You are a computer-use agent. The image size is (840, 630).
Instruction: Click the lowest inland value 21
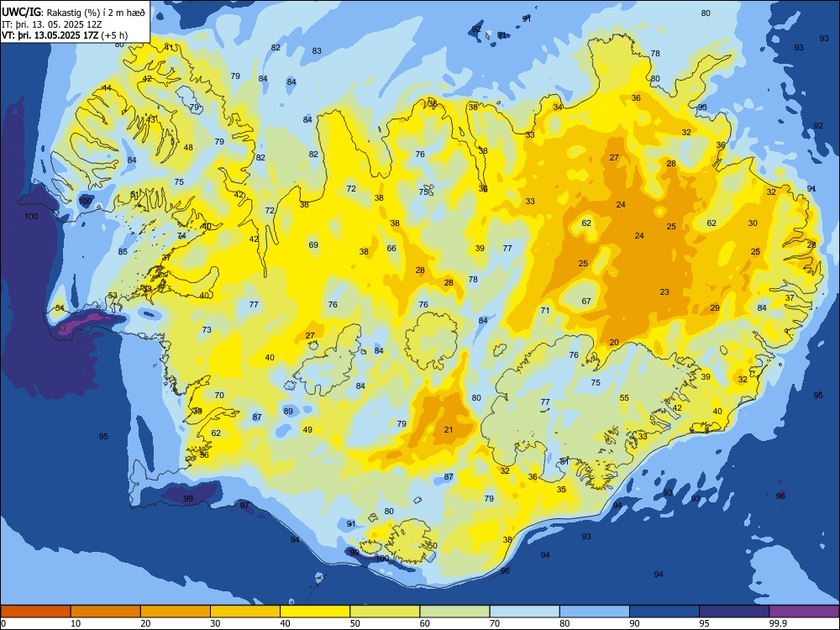point(449,429)
